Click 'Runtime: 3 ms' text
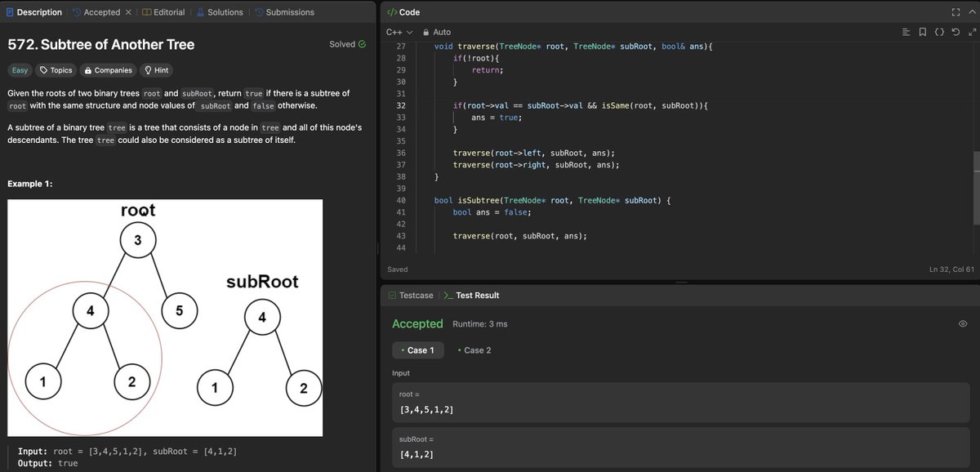 [480, 324]
